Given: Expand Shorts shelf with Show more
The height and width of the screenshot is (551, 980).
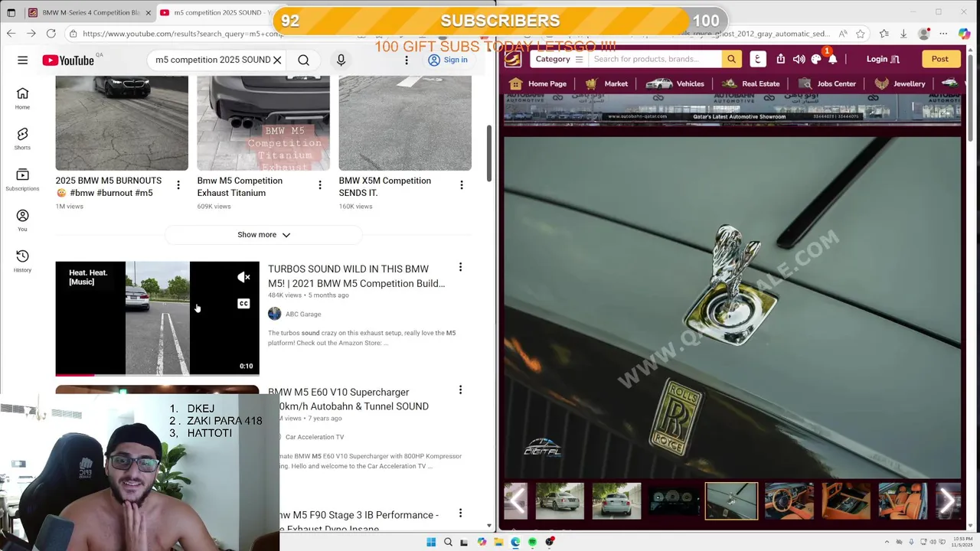Looking at the screenshot, I should (263, 235).
